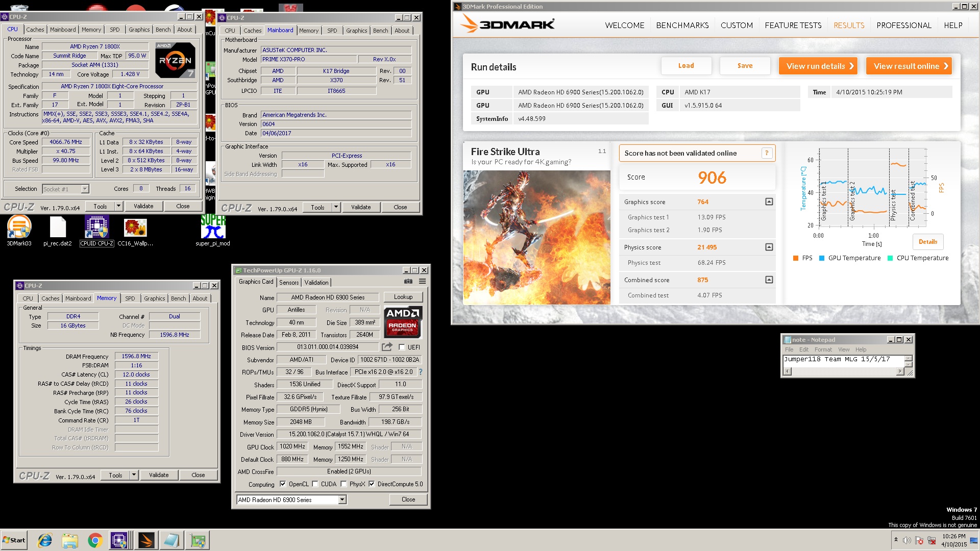Click the teal CPU Temperature legend swatch
Image resolution: width=980 pixels, height=551 pixels.
[x=890, y=258]
